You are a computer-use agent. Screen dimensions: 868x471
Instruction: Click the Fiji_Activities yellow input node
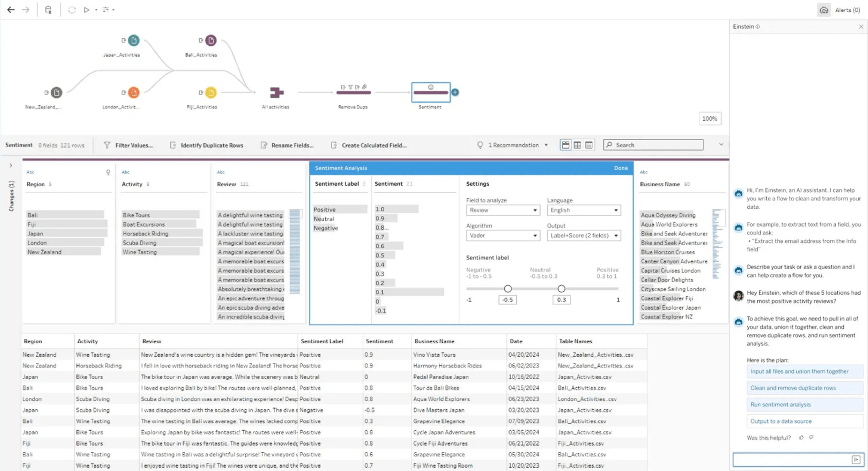211,92
